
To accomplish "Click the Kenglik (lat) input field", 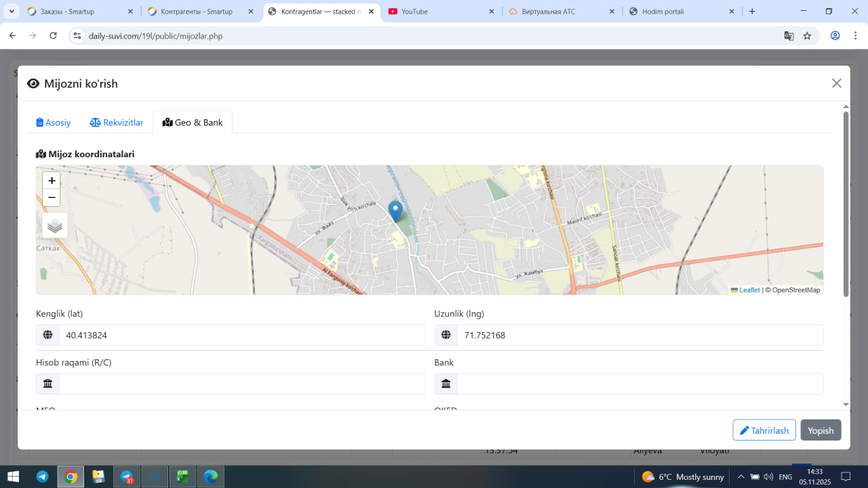I will click(242, 335).
